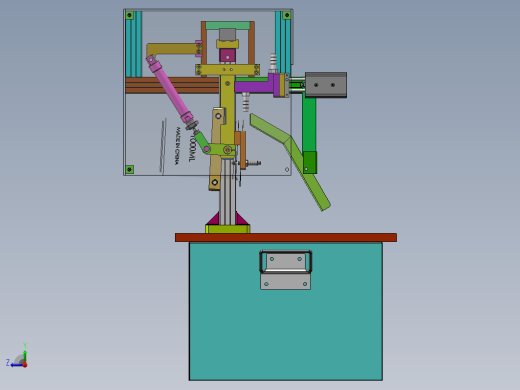The width and height of the screenshot is (520, 390).
Task: Click the red-brown tabletop plate
Action: click(286, 237)
